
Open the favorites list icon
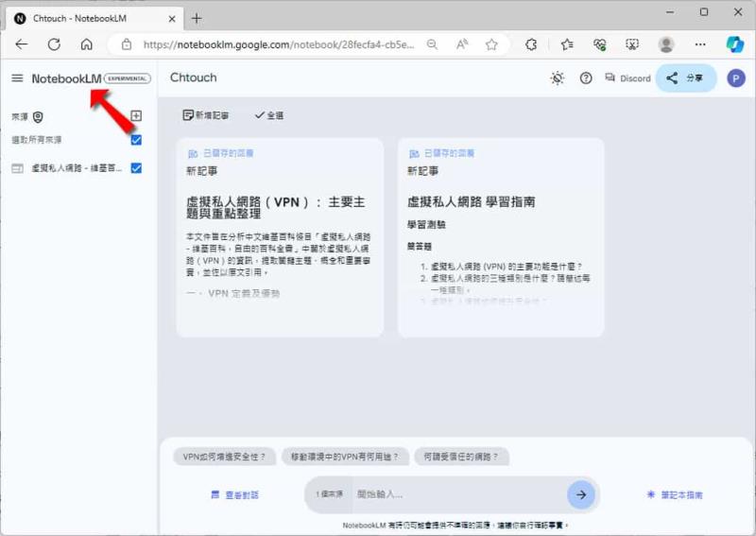coord(567,44)
